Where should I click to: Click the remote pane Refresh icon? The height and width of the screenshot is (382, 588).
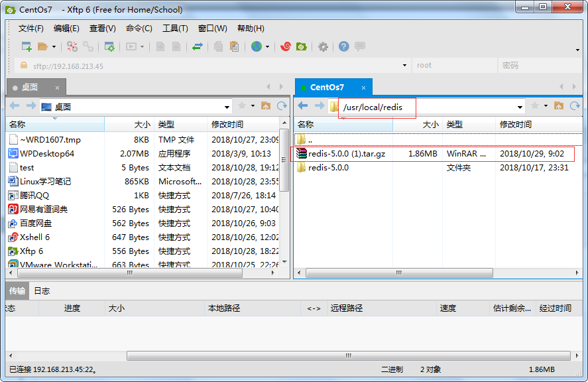pos(575,106)
